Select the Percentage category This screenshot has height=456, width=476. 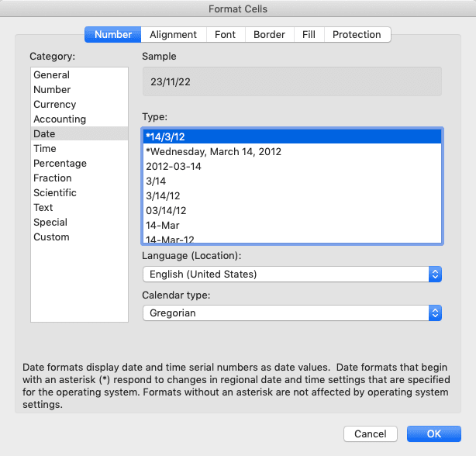coord(80,163)
